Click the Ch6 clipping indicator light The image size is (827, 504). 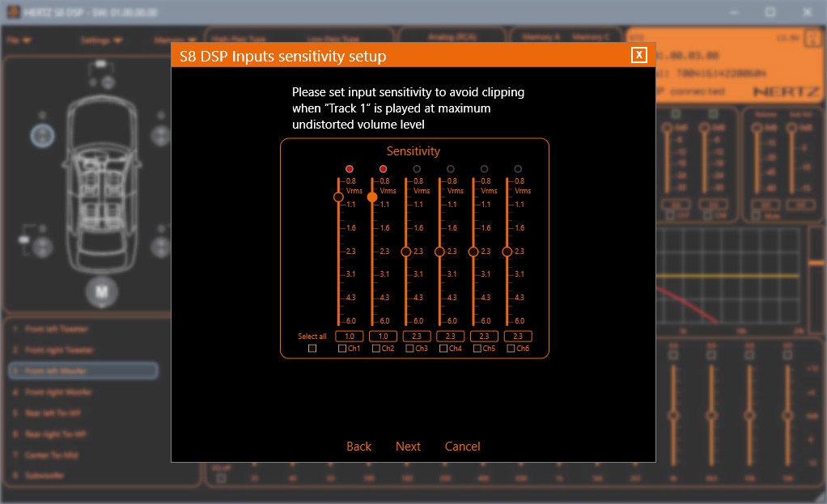point(518,169)
